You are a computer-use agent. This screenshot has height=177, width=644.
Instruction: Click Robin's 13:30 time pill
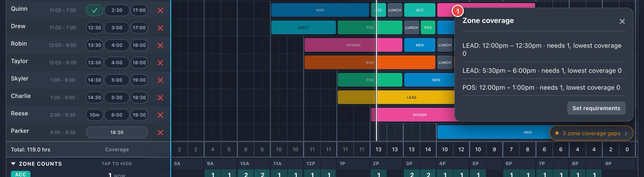tap(94, 45)
